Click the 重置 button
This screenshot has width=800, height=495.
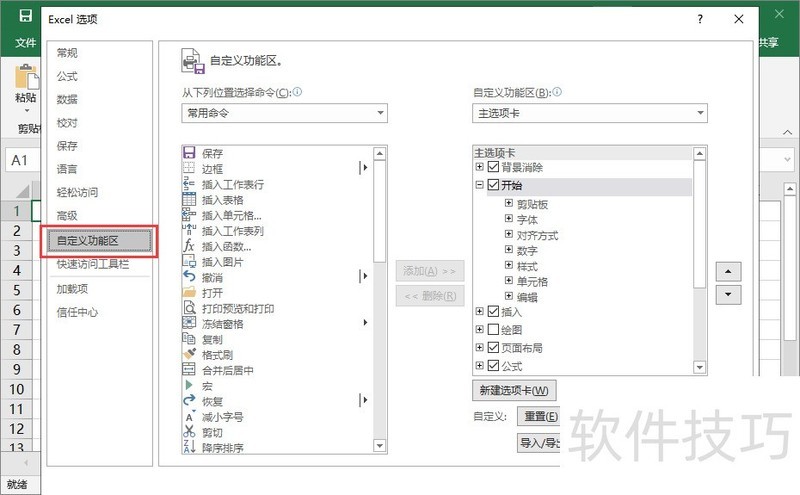pos(539,416)
